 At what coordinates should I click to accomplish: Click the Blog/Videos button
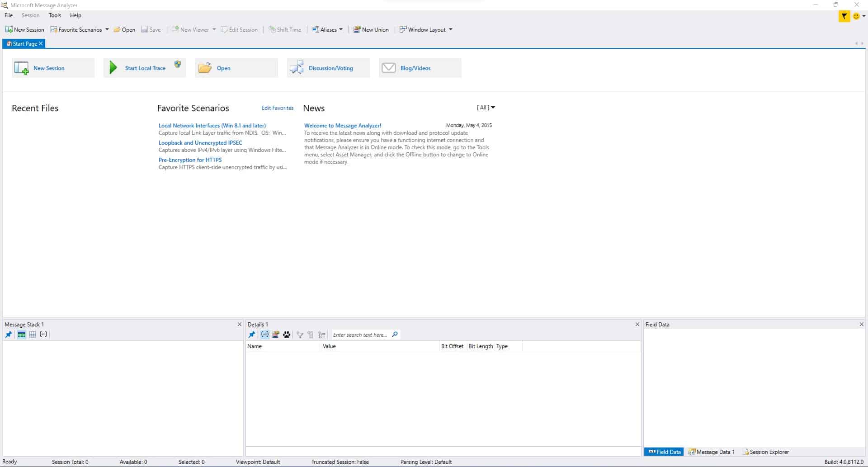pos(420,68)
